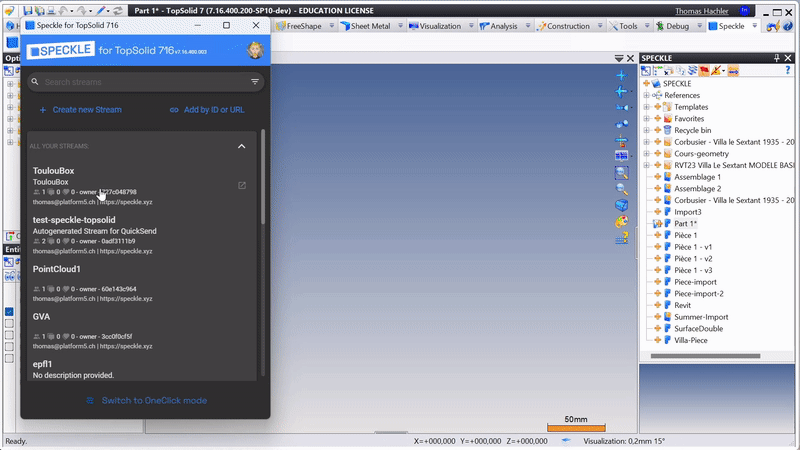Click the blue 3D cube view icon
The width and height of the screenshot is (800, 450).
pos(621,205)
